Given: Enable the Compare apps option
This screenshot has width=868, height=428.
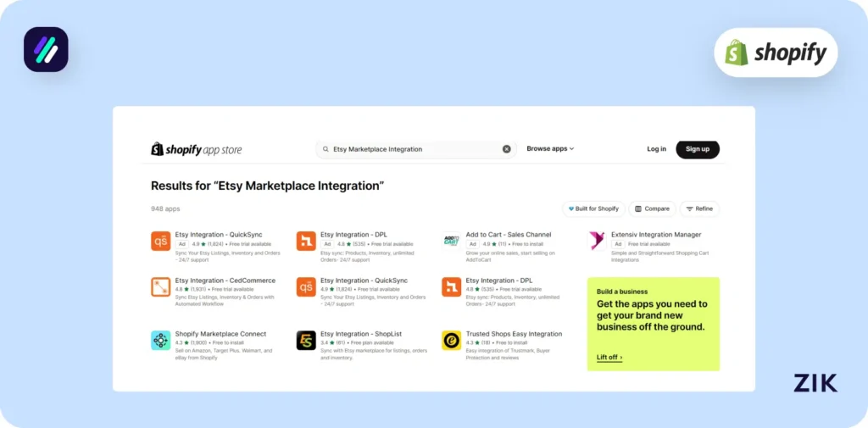Looking at the screenshot, I should (x=652, y=208).
